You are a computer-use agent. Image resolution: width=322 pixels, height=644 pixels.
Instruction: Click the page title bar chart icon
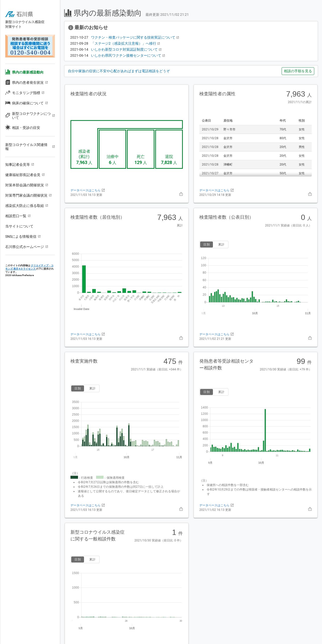click(68, 13)
